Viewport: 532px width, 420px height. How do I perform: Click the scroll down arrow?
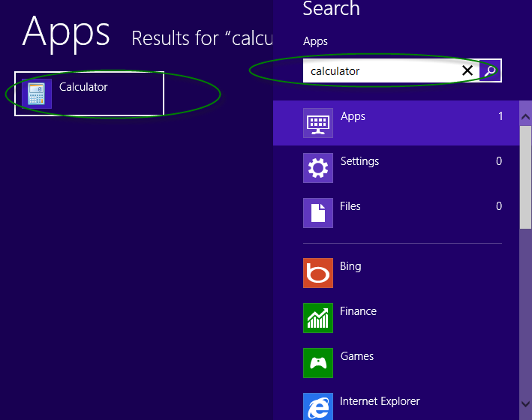click(x=525, y=404)
